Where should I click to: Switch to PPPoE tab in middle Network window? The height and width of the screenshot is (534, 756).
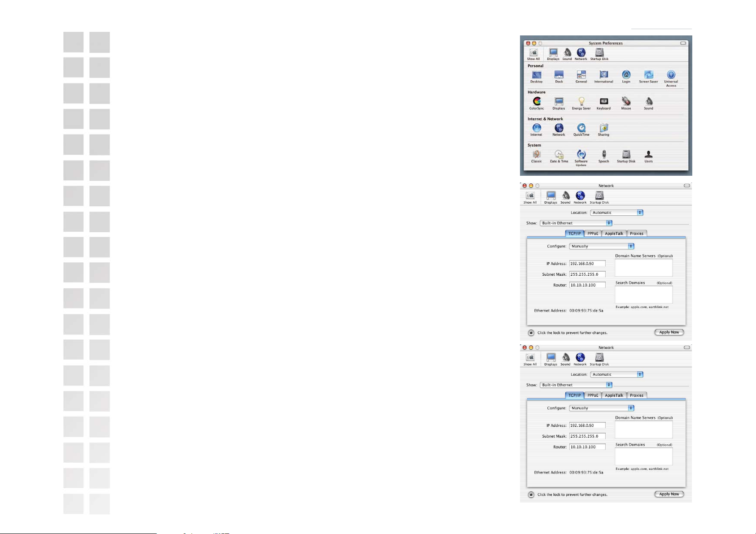(x=593, y=233)
